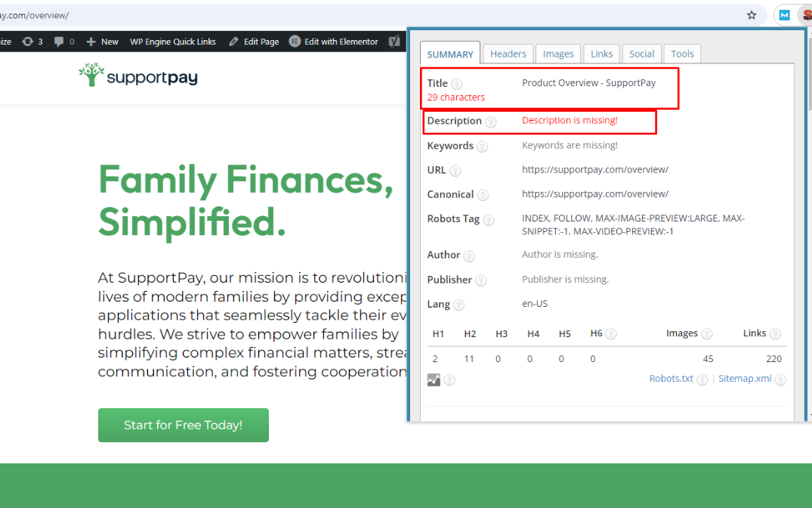Open the Images tab
812x508 pixels.
(x=558, y=54)
